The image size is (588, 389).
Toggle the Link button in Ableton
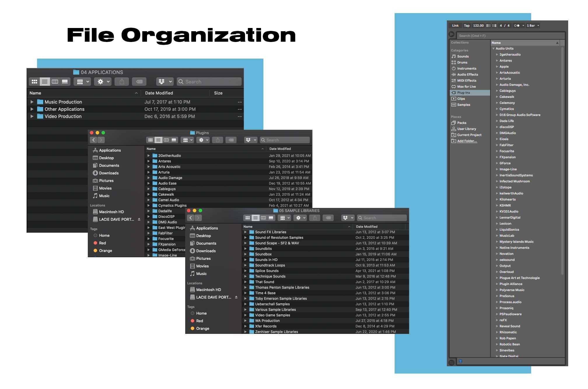pos(455,26)
